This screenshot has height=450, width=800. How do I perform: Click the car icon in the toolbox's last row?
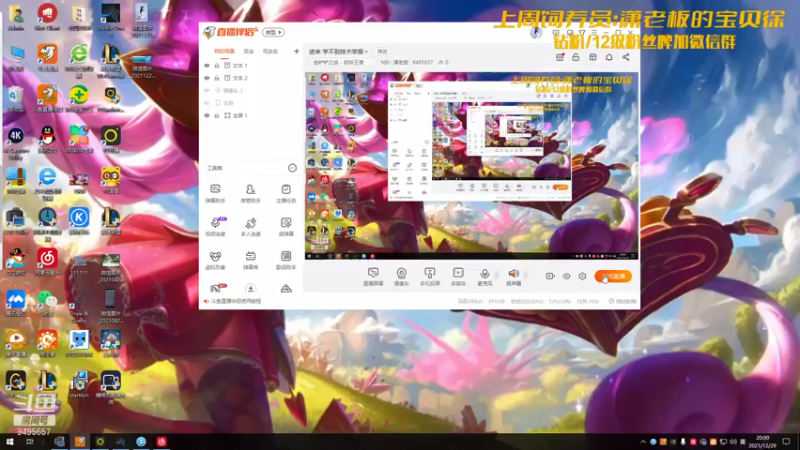click(286, 289)
